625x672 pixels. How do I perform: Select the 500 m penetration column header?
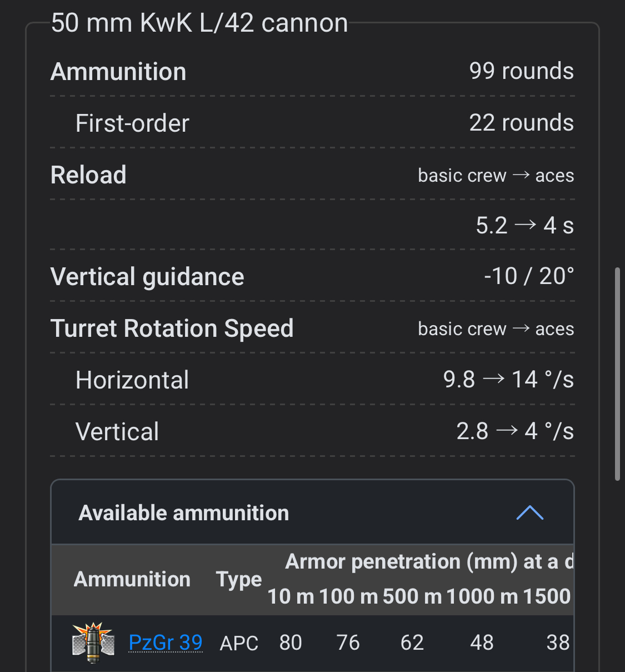tap(412, 596)
